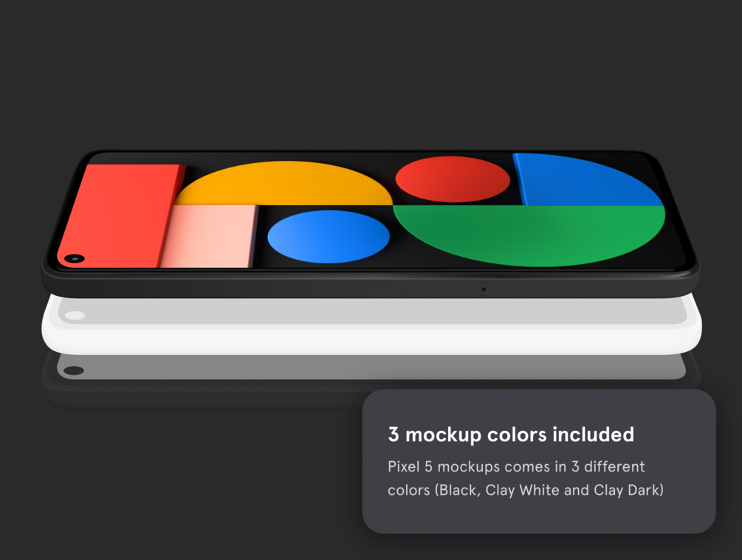
Task: Click the tall red rectangle on the screen
Action: [121, 215]
